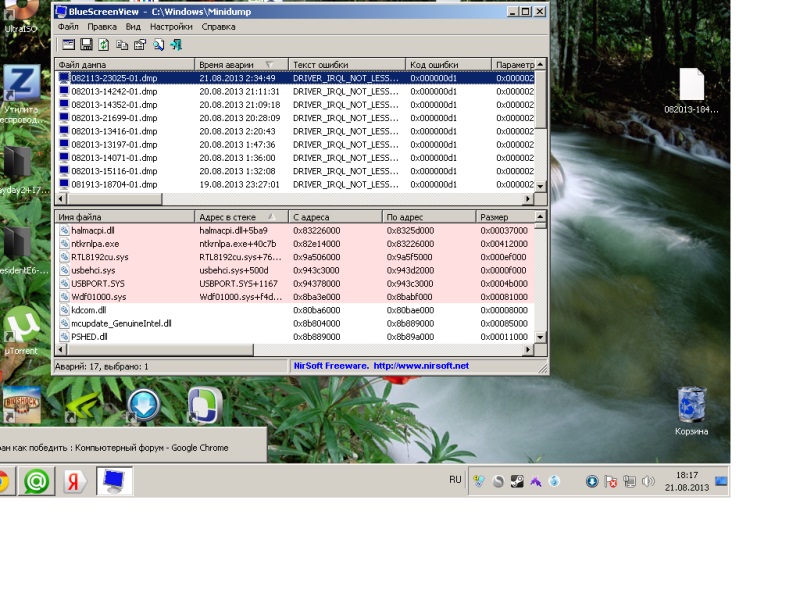Click the Exit toolbar icon

pyautogui.click(x=176, y=45)
